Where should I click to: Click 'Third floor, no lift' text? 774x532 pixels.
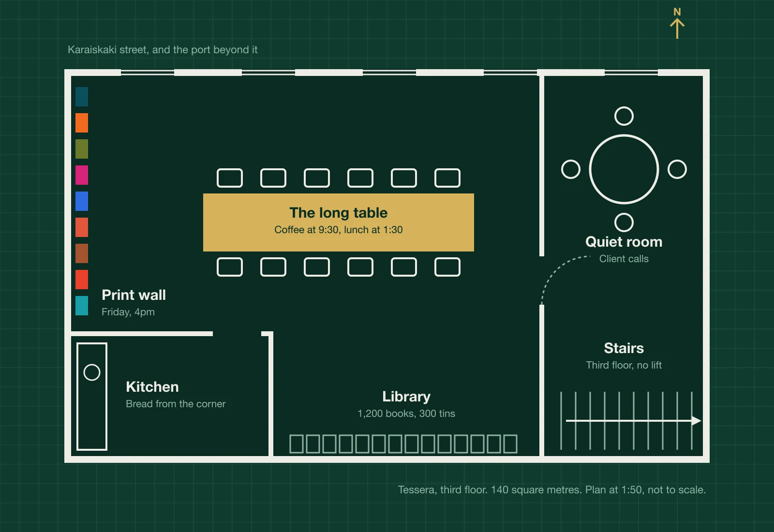click(x=624, y=365)
